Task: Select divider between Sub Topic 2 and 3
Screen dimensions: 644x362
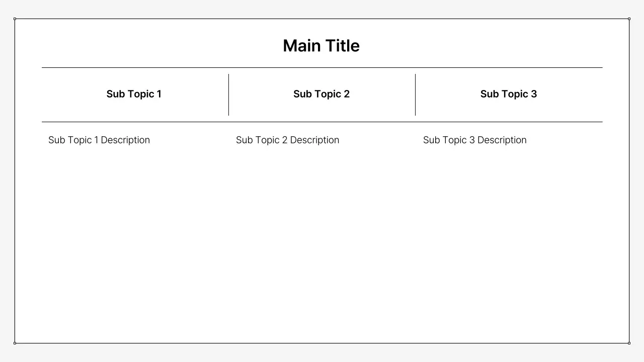Action: click(415, 95)
